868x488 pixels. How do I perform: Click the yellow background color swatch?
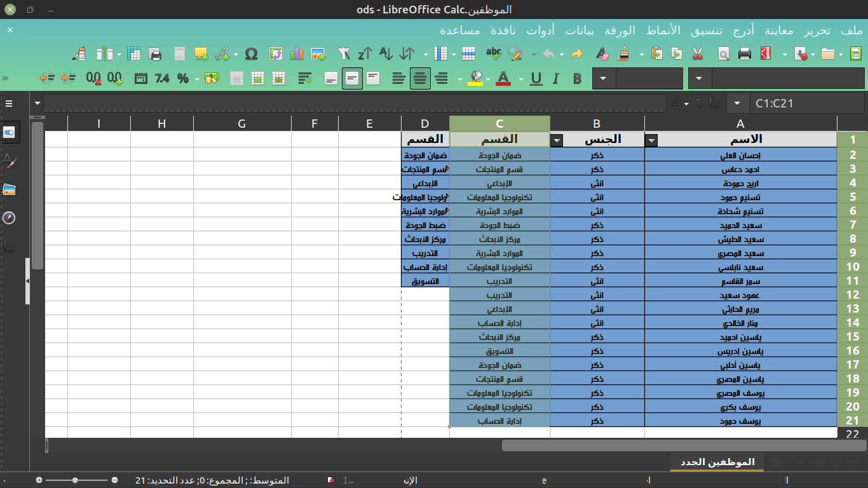(x=475, y=78)
